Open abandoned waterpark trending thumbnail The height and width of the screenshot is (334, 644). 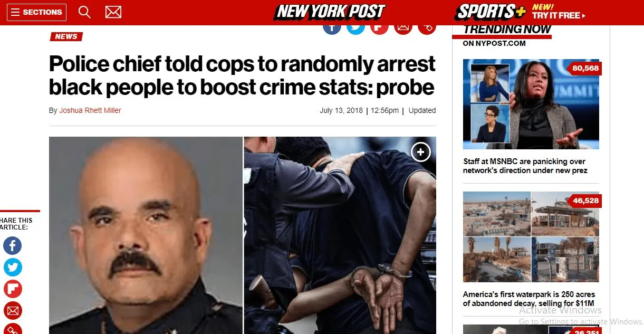(531, 237)
